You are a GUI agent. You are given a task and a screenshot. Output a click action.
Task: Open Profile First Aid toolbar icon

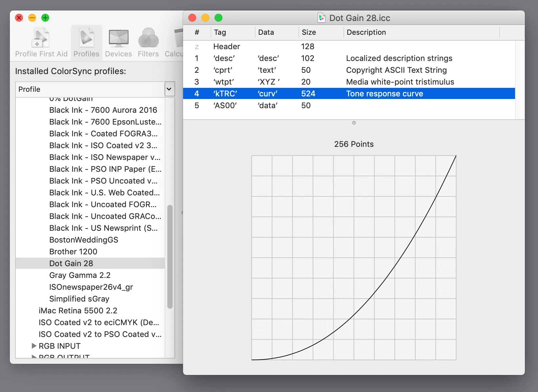pyautogui.click(x=41, y=43)
